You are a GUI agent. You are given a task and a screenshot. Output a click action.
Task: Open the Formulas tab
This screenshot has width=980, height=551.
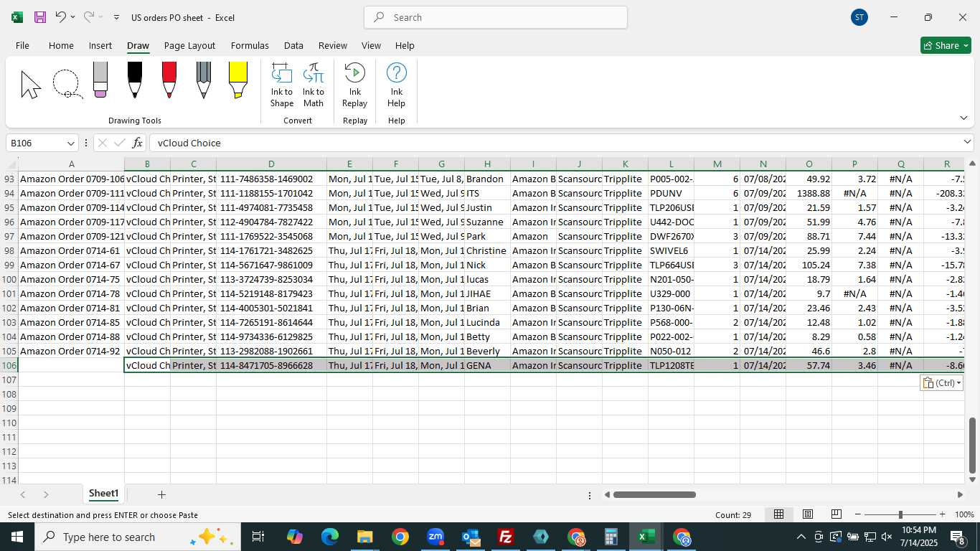pos(250,45)
